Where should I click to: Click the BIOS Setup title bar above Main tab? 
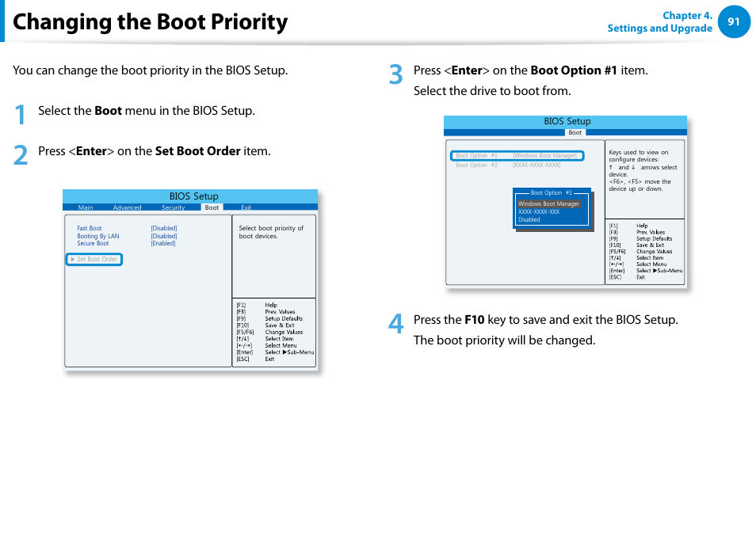[x=190, y=196]
